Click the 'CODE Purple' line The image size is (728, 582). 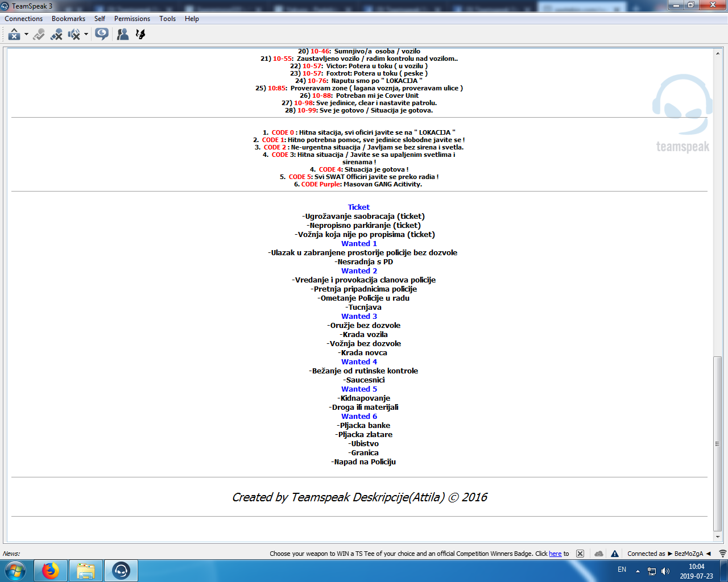click(x=358, y=184)
